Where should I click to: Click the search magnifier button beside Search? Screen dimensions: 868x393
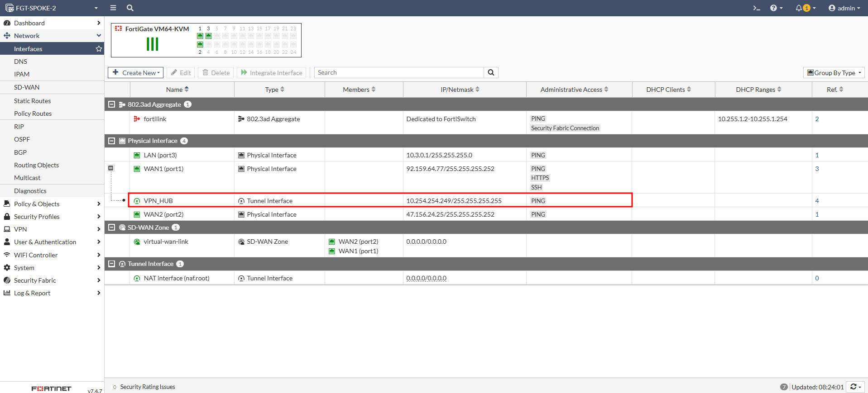[491, 72]
